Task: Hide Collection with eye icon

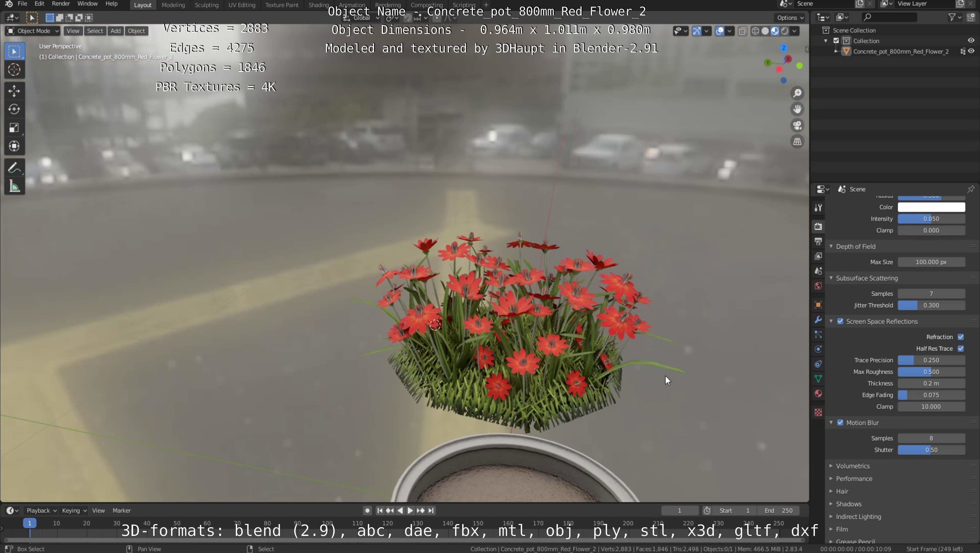Action: point(971,40)
